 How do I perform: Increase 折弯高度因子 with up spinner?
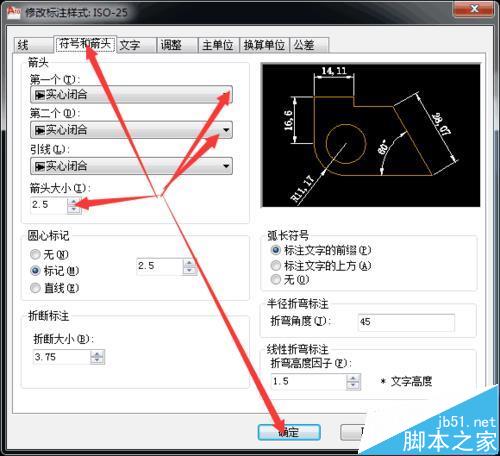pyautogui.click(x=353, y=378)
